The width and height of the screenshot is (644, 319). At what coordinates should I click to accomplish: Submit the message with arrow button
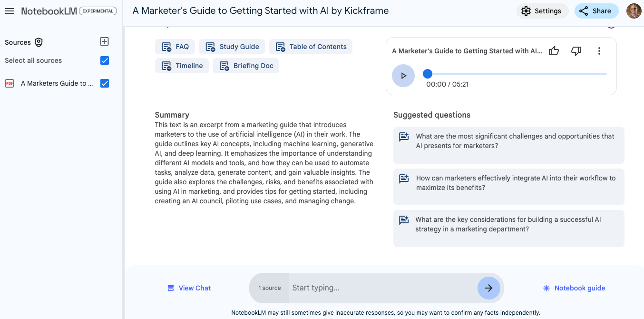point(488,288)
